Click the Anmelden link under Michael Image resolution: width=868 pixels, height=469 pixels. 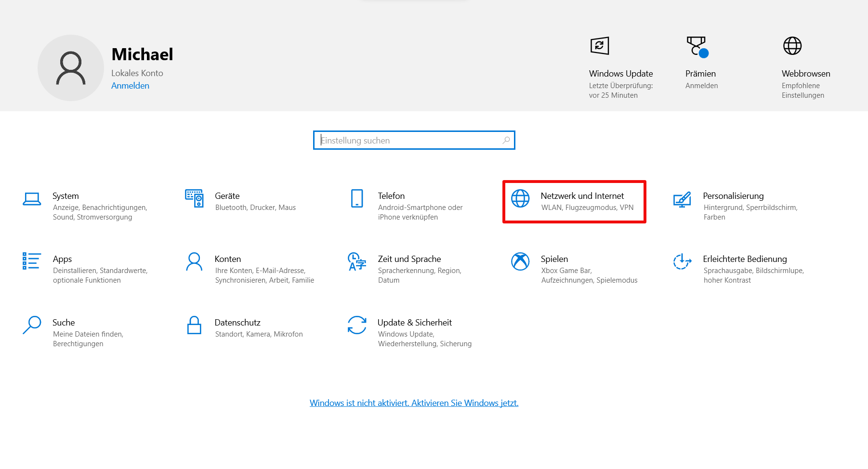tap(130, 86)
